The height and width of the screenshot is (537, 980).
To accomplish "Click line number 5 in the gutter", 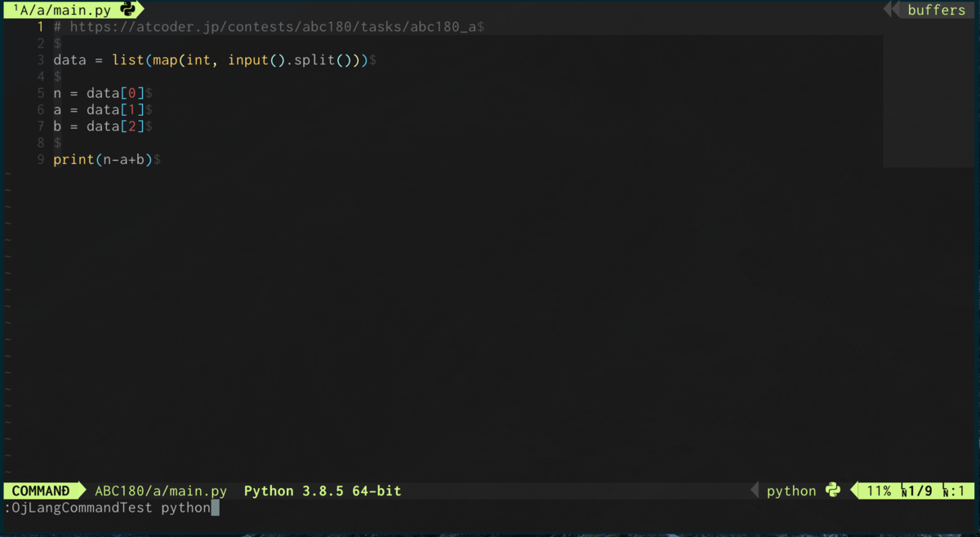I will pos(40,93).
